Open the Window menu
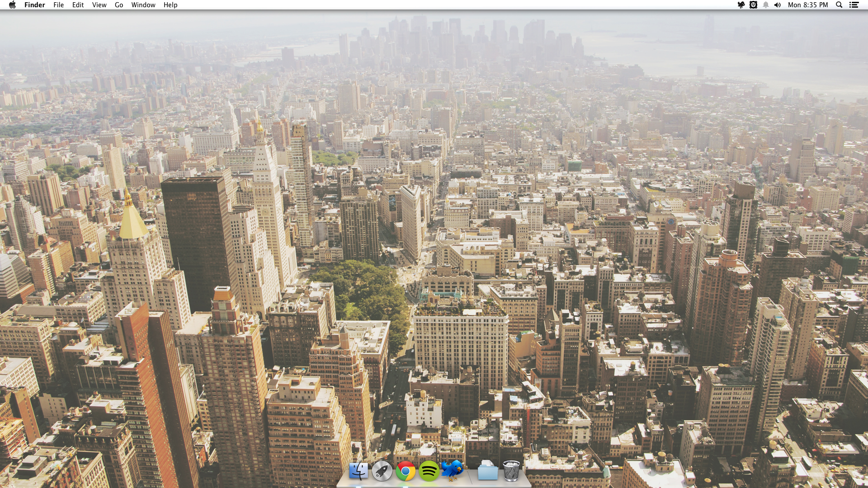This screenshot has height=488, width=868. (x=143, y=5)
